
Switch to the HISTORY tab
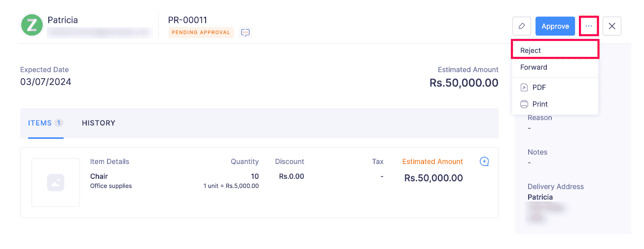[x=99, y=123]
